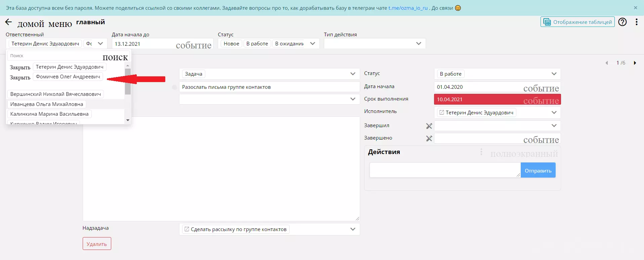Click the главный heading text
The image size is (644, 260).
click(90, 22)
